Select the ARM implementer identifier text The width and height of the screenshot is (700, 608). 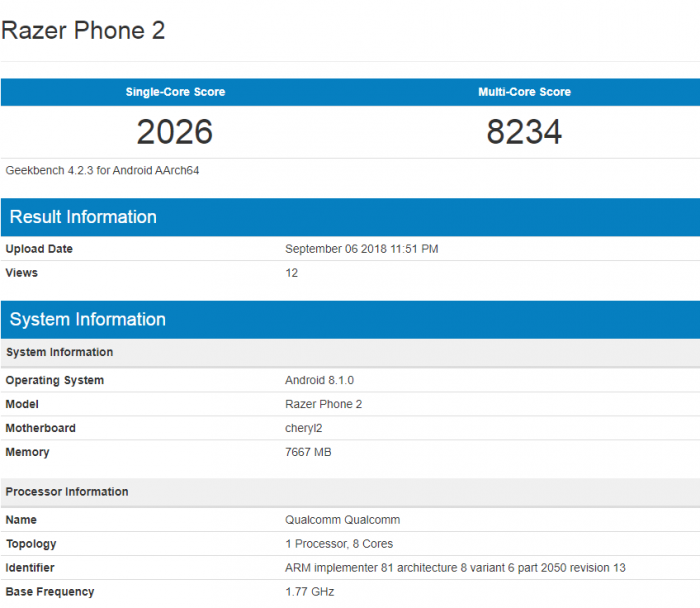(455, 569)
